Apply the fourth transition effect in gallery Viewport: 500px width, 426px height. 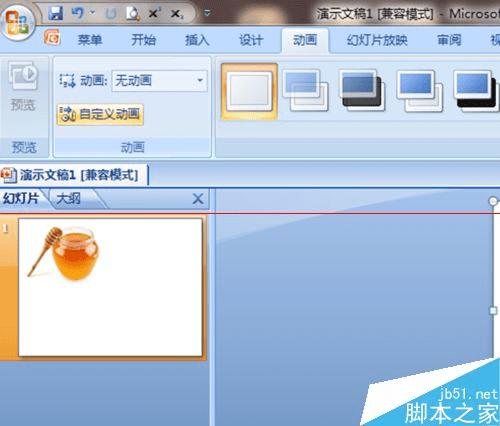419,91
